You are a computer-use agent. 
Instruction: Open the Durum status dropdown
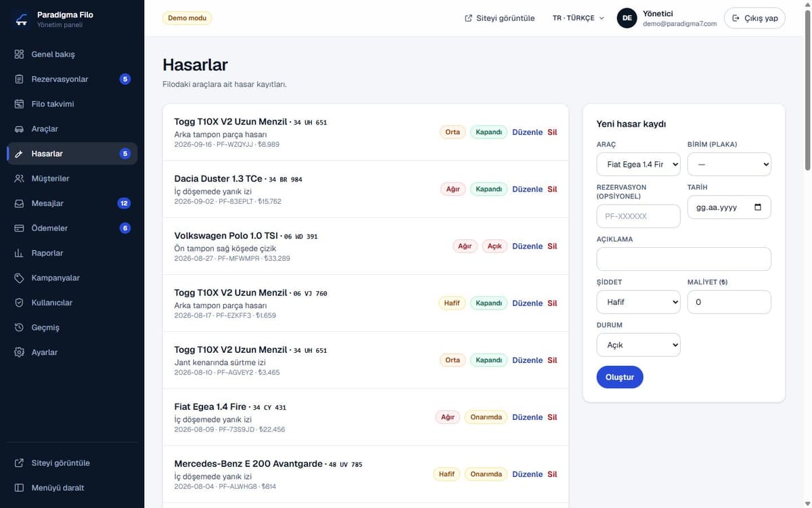click(x=638, y=345)
